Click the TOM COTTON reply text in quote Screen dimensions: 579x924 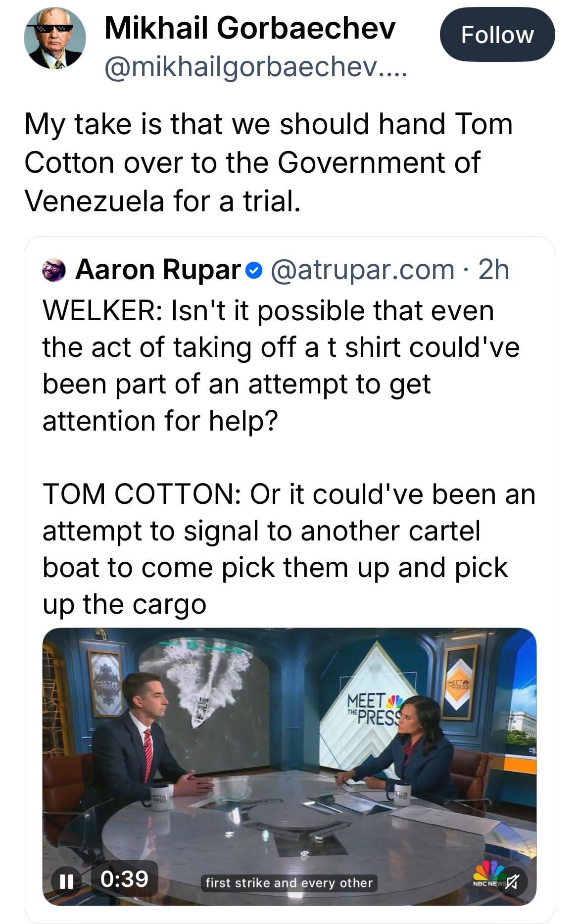[x=289, y=548]
